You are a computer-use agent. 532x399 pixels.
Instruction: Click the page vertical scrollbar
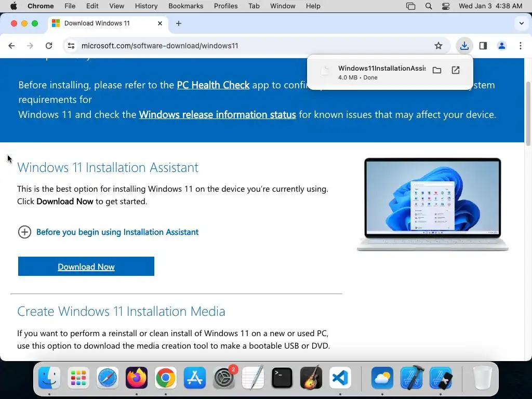528,114
